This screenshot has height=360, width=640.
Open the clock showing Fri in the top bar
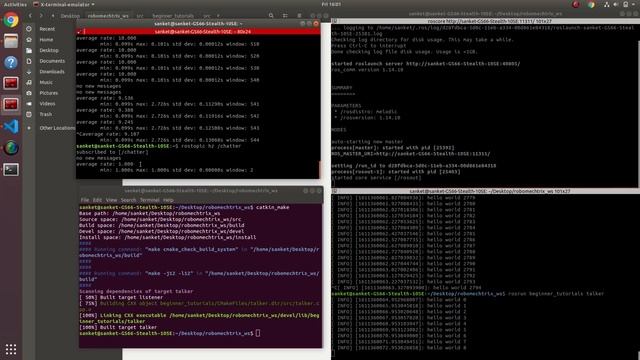(x=331, y=4)
